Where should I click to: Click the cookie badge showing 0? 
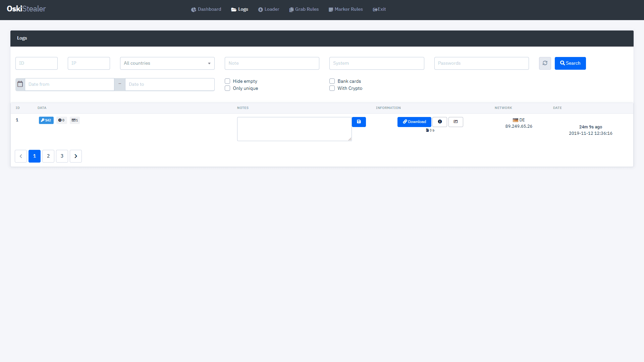[61, 120]
